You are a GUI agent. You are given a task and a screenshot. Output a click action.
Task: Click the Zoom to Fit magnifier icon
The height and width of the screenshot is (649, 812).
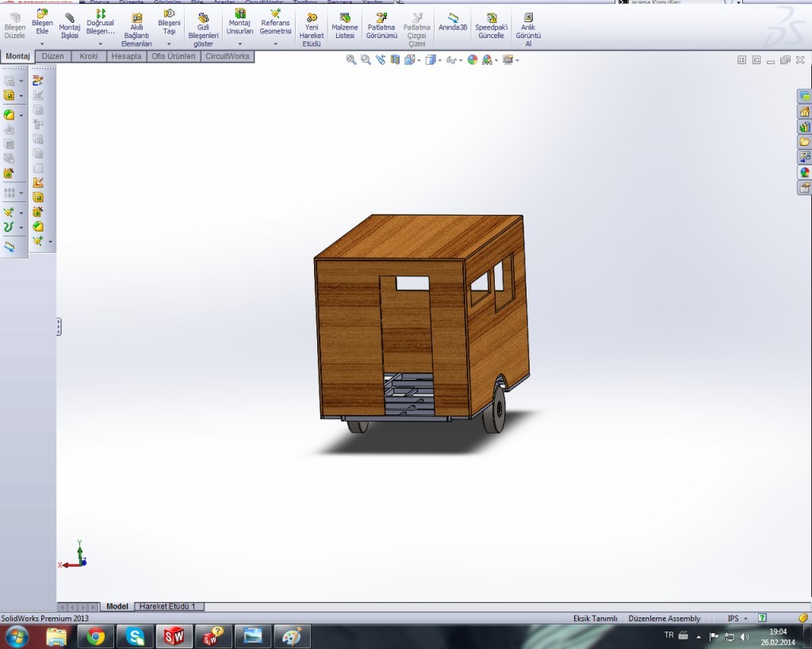[x=351, y=59]
